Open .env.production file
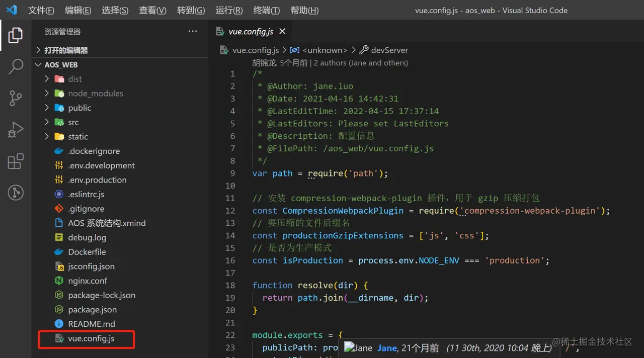Image resolution: width=644 pixels, height=358 pixels. [97, 180]
